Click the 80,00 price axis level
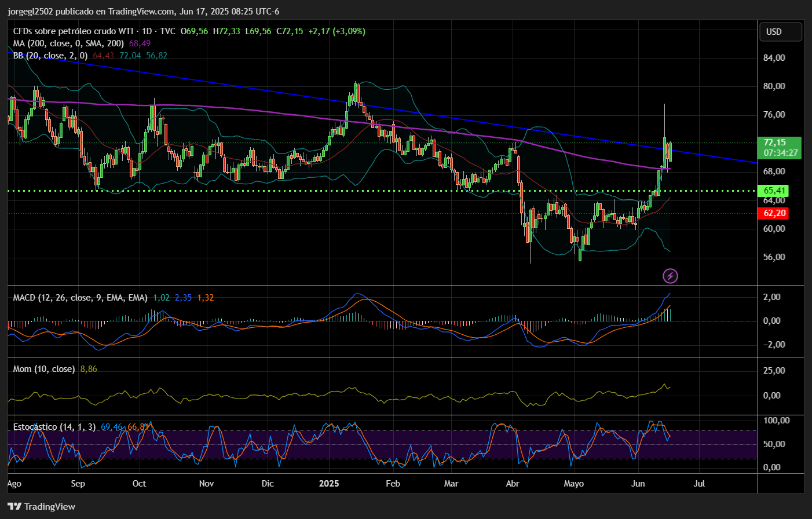This screenshot has height=519, width=812. click(774, 86)
